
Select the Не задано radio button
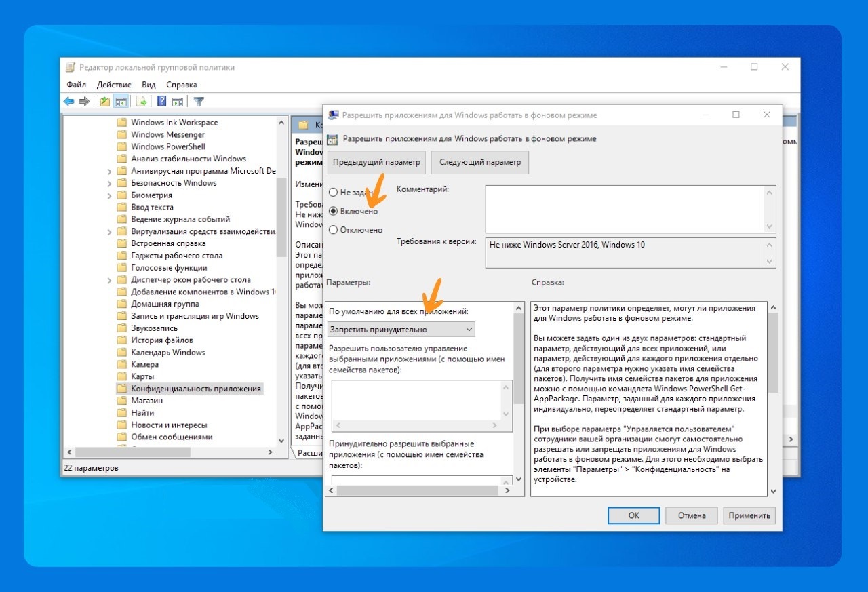[333, 193]
